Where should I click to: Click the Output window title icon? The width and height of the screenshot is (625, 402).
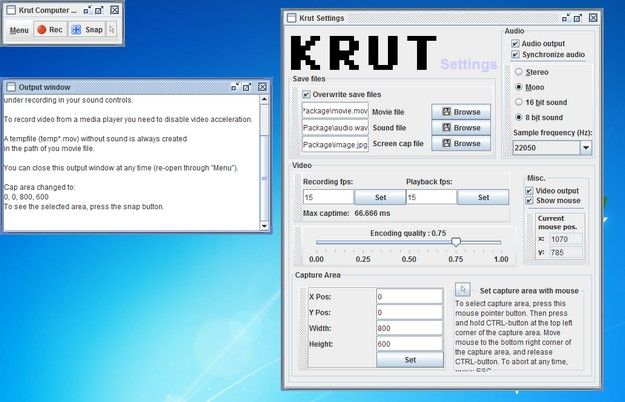[x=11, y=87]
